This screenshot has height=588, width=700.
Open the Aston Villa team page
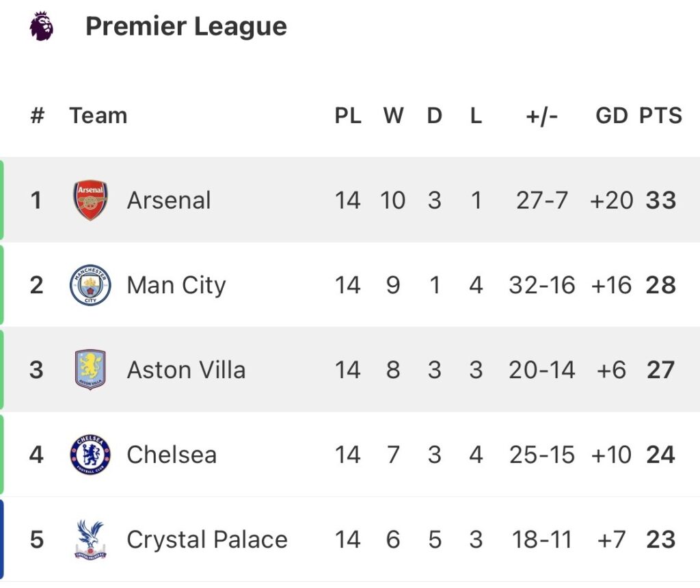[x=186, y=370]
